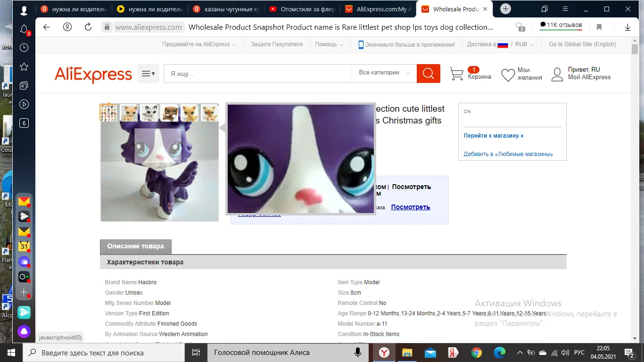Switch input language via РУС indicator
This screenshot has height=362, width=644.
point(579,353)
